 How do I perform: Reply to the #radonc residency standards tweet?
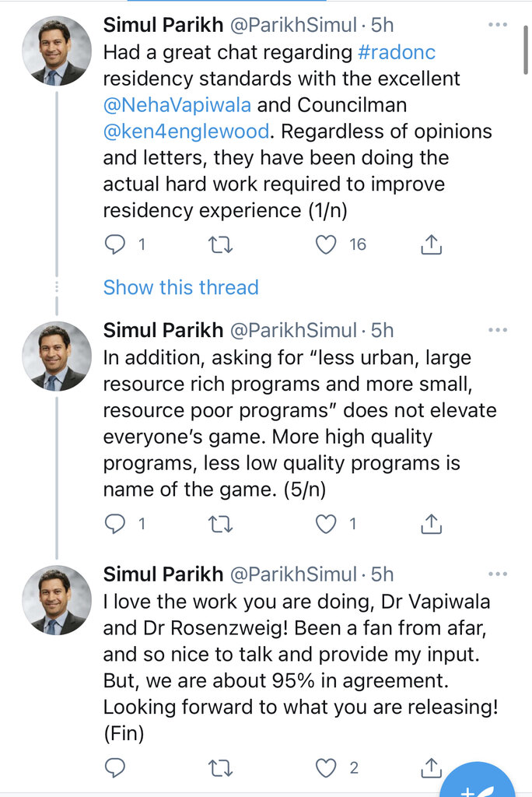click(x=115, y=245)
